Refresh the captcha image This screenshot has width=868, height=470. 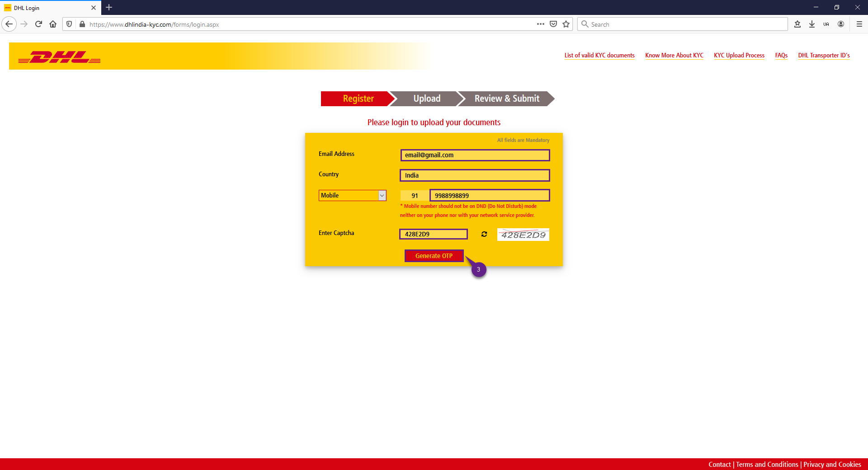coord(484,234)
